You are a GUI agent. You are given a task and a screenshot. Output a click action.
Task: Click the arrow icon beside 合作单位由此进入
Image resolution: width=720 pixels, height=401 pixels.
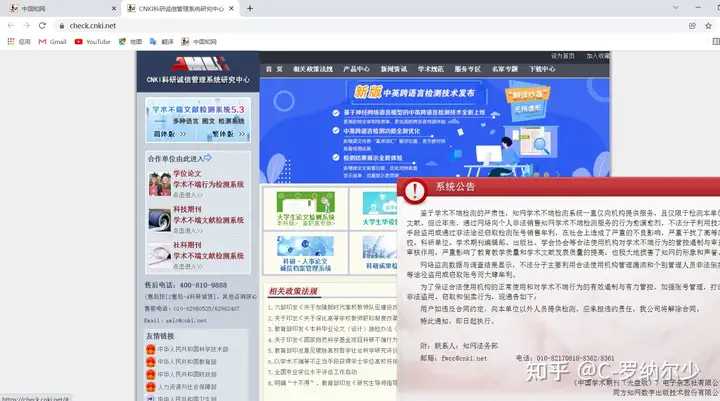point(208,158)
